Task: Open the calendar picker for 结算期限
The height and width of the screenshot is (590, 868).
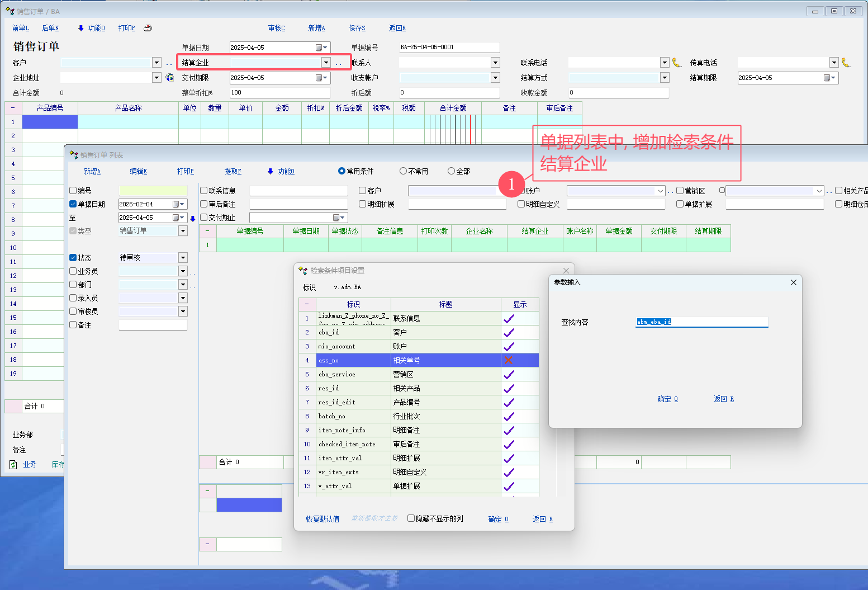Action: (828, 78)
